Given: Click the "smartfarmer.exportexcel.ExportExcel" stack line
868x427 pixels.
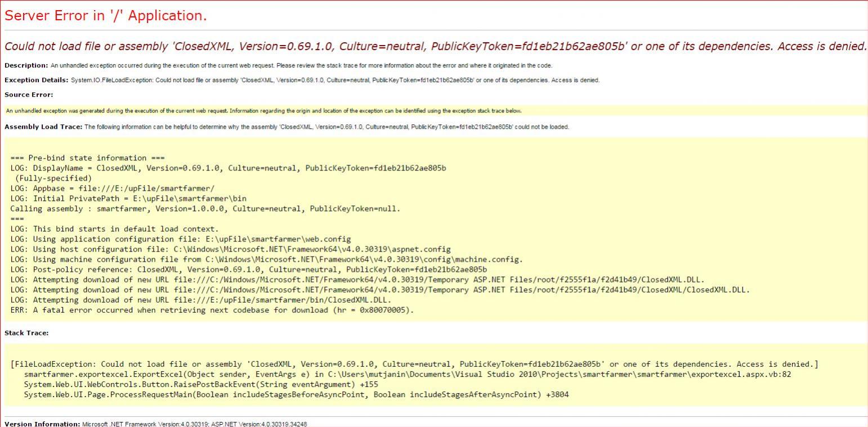Looking at the screenshot, I should pos(408,374).
